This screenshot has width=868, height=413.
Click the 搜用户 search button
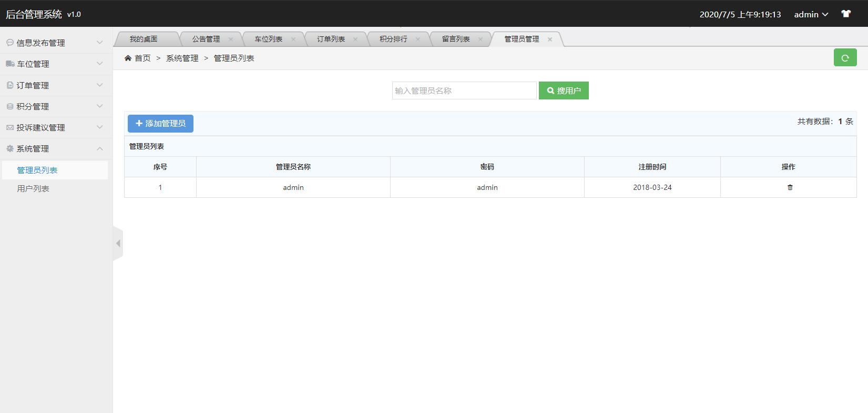point(564,90)
